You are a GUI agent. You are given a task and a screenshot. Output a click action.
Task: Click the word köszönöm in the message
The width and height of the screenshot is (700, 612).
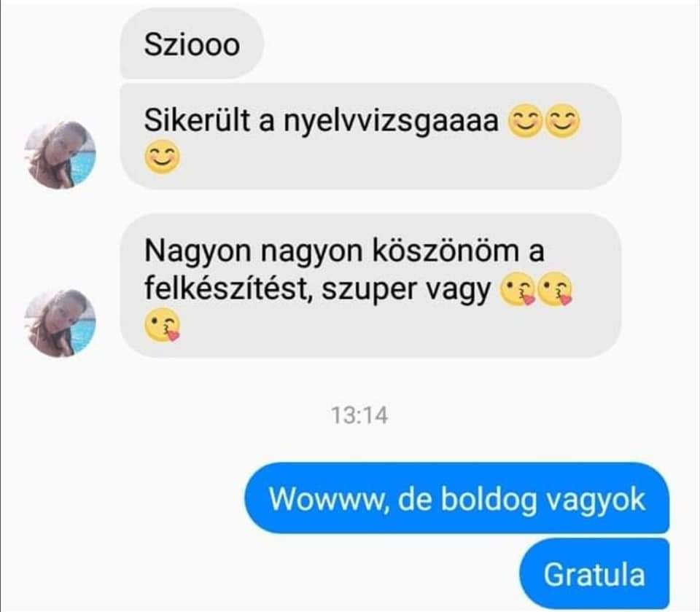point(445,251)
